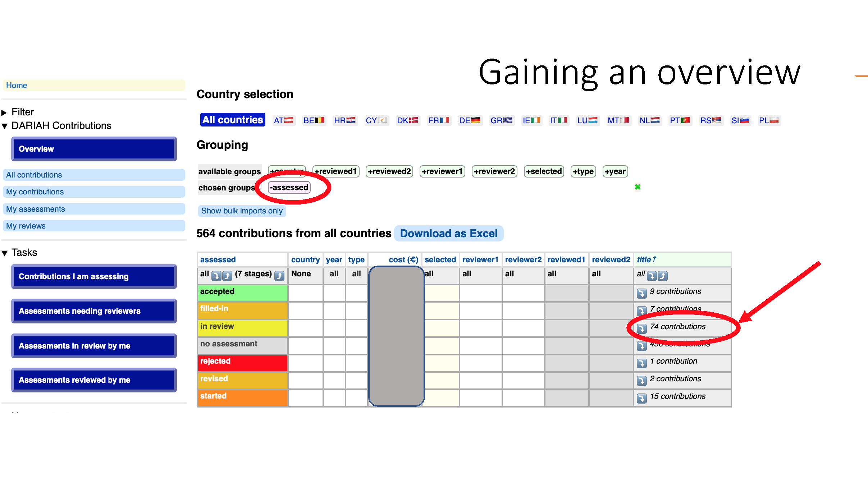The height and width of the screenshot is (488, 868).
Task: Click the arrow icon after (7 stages)
Action: 279,276
